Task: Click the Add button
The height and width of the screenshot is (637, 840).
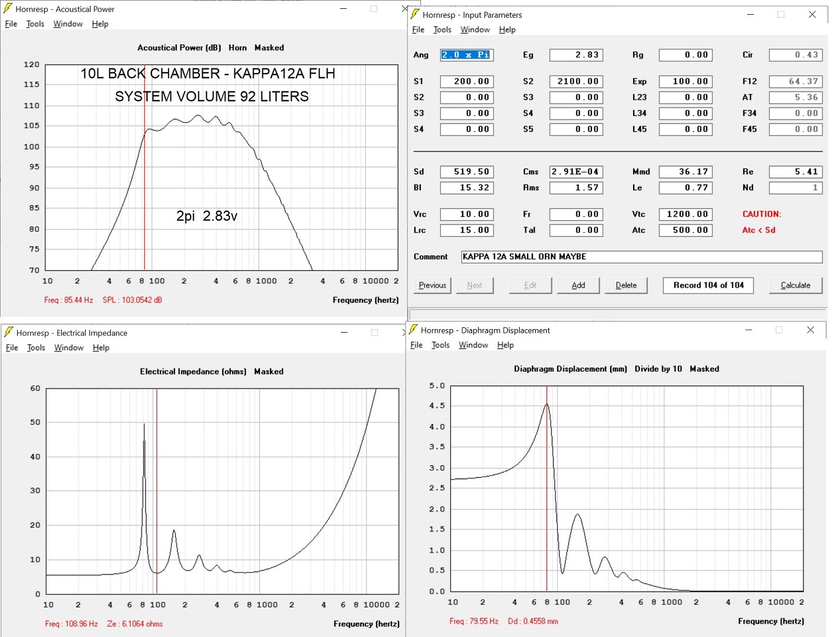Action: point(578,285)
